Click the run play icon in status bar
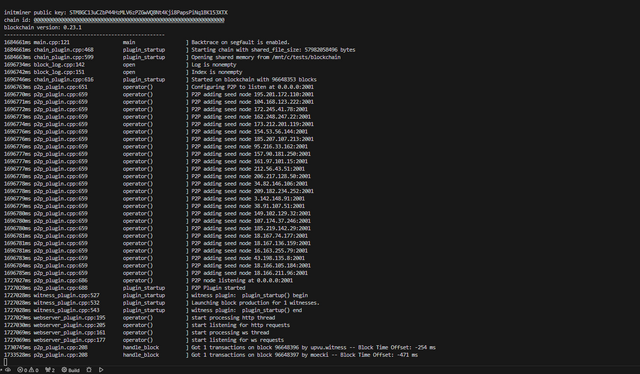This screenshot has width=640, height=374. pyautogui.click(x=101, y=370)
